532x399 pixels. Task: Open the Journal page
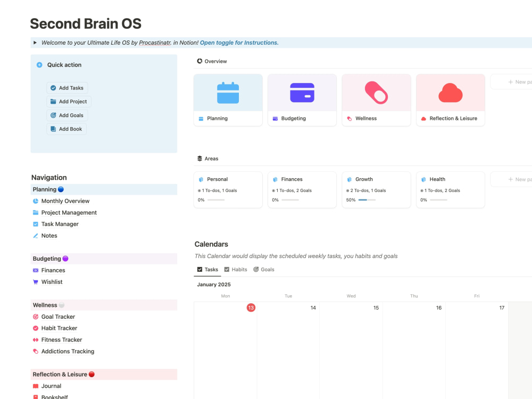pyautogui.click(x=51, y=386)
